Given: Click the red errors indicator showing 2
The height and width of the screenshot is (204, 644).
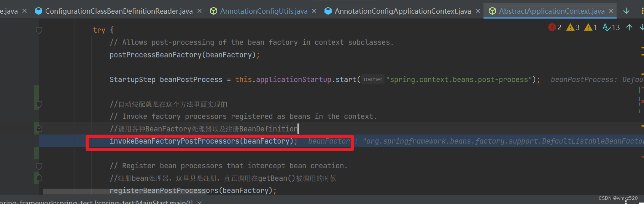Looking at the screenshot, I should click(555, 27).
